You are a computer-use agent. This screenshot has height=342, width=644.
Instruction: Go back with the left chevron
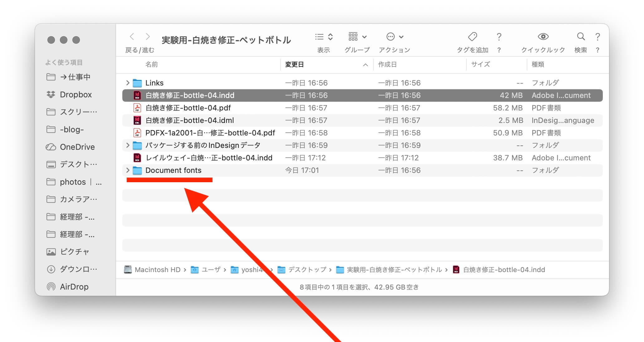point(132,37)
